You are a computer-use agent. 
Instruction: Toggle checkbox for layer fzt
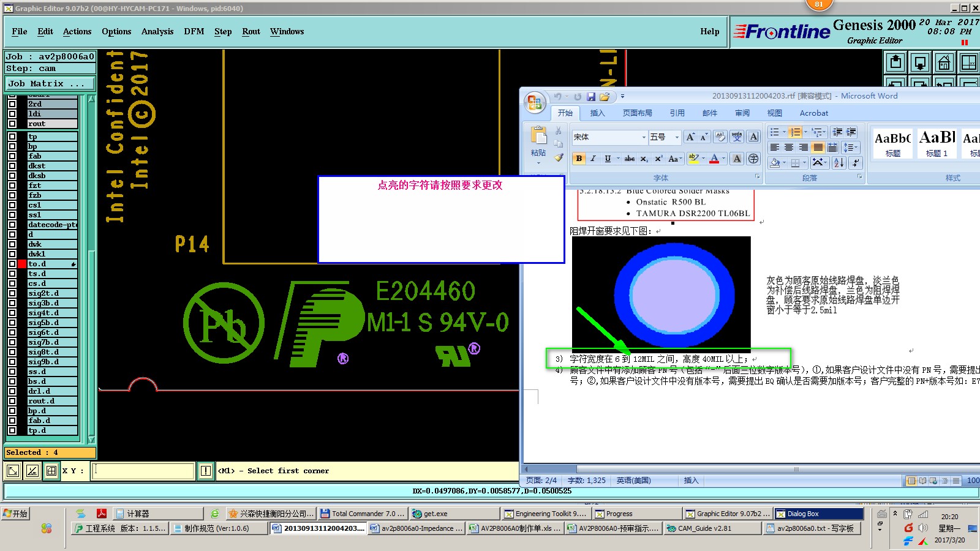pyautogui.click(x=12, y=186)
